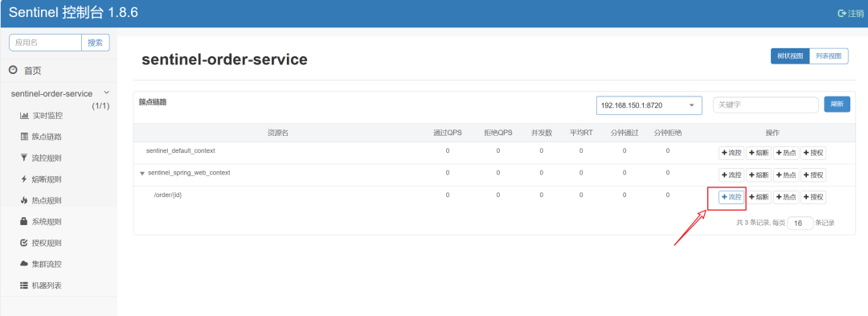Viewport: 868px width, 316px height.
Task: Add 授权 rule for /order/{id}
Action: pyautogui.click(x=813, y=197)
